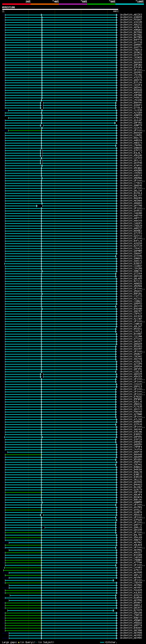
Task: Select hit label UniRef100_C9X4I3
Action: click(131, 249)
